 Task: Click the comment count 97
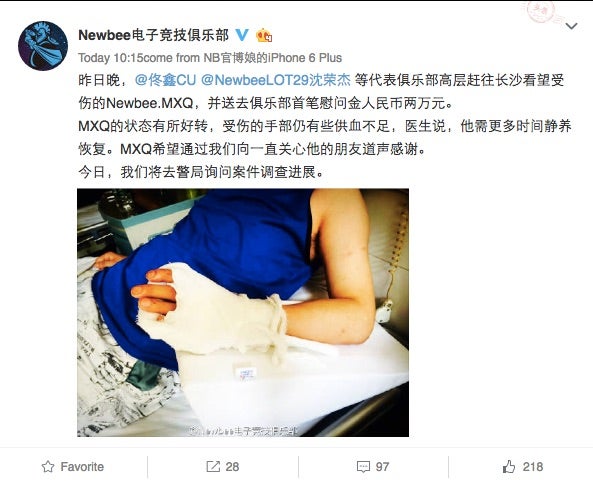pyautogui.click(x=382, y=467)
